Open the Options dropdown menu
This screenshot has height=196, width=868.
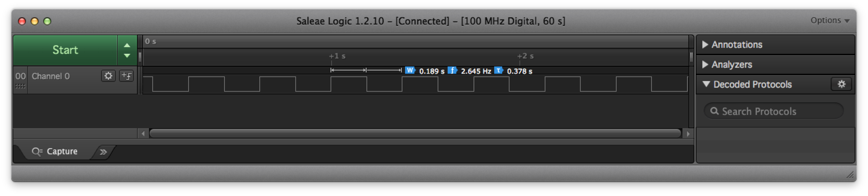tap(830, 20)
